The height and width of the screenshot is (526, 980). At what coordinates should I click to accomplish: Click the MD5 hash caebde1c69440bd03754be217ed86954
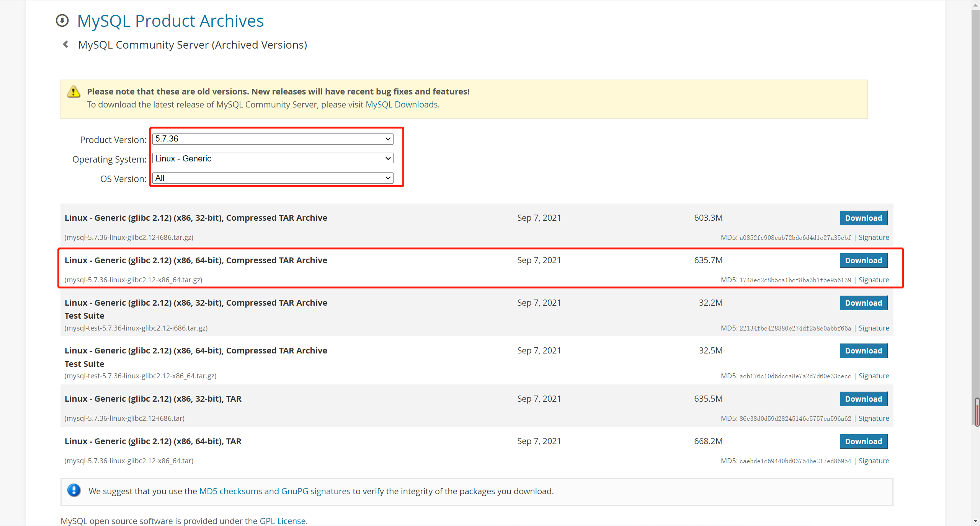(795, 461)
